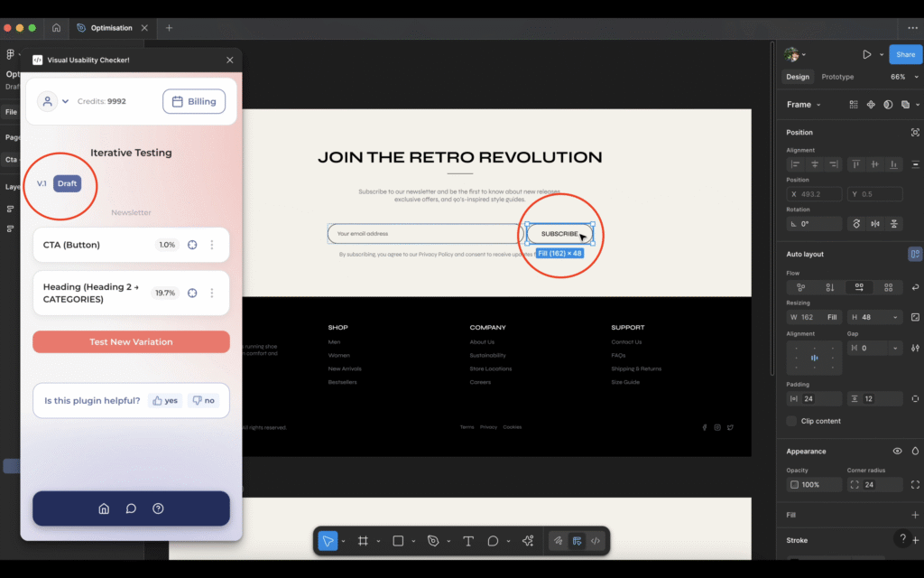Image resolution: width=924 pixels, height=578 pixels.
Task: Enable the Clip content checkbox
Action: [791, 421]
